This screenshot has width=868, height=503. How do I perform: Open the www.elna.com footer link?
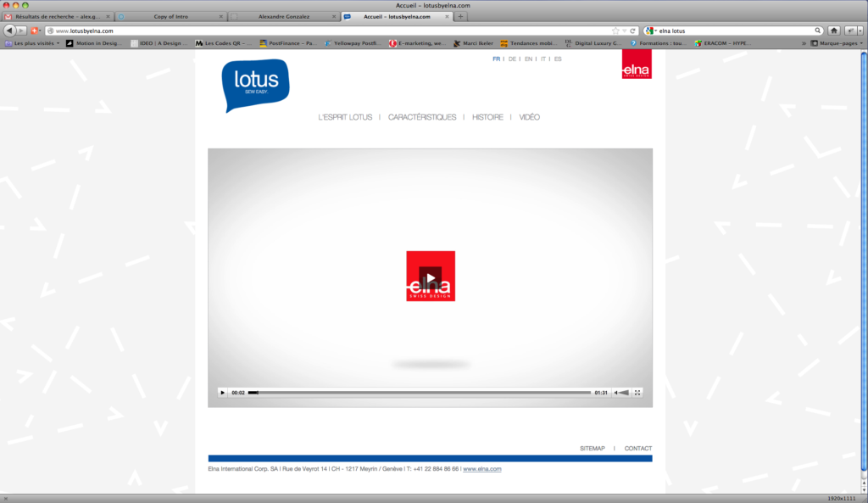click(482, 469)
